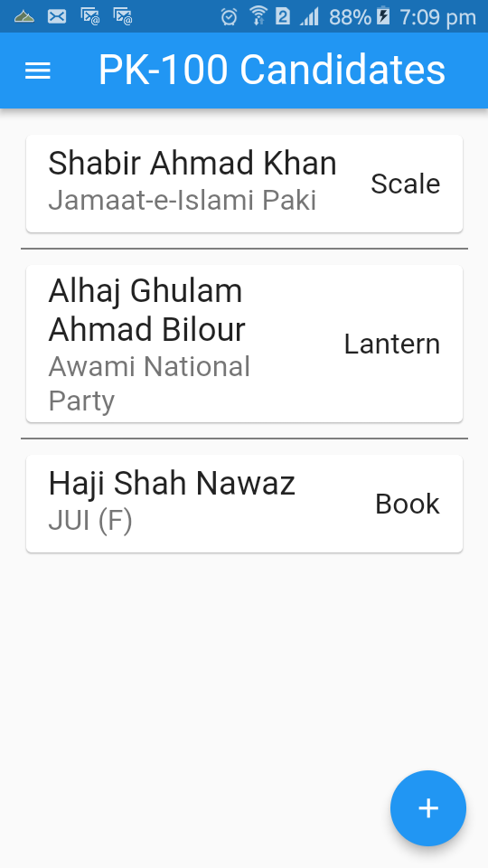Select Alhaj Ghulam Ahmad Bilour card

pos(244,344)
